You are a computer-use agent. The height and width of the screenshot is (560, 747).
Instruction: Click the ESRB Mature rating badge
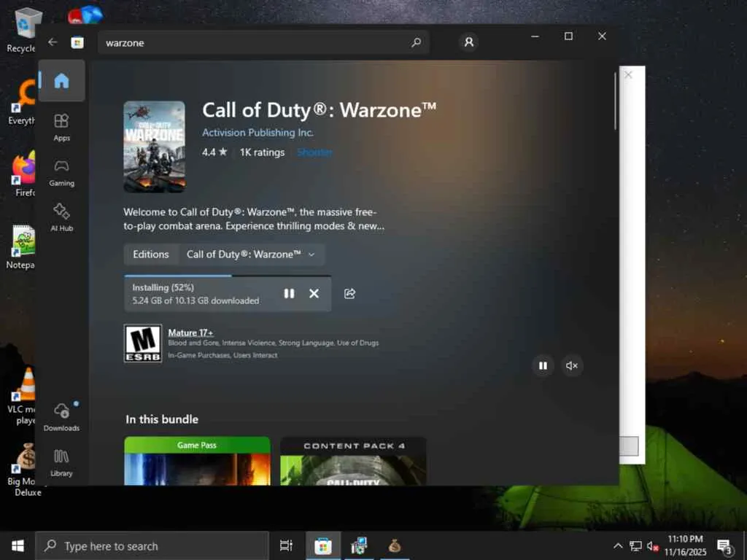[x=143, y=343]
